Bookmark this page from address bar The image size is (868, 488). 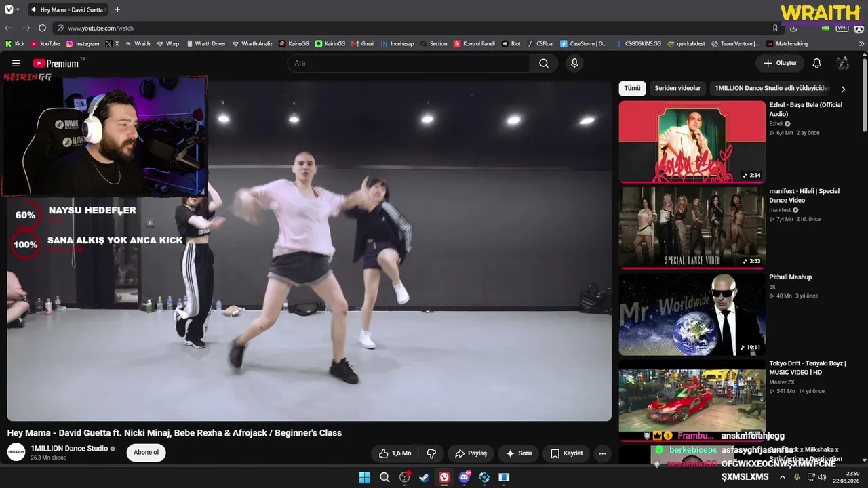[775, 28]
